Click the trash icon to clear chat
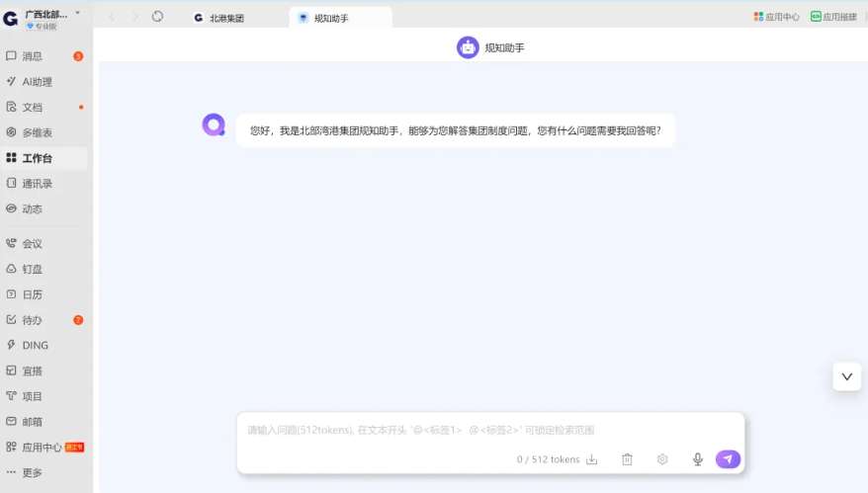The height and width of the screenshot is (493, 868). click(x=627, y=459)
